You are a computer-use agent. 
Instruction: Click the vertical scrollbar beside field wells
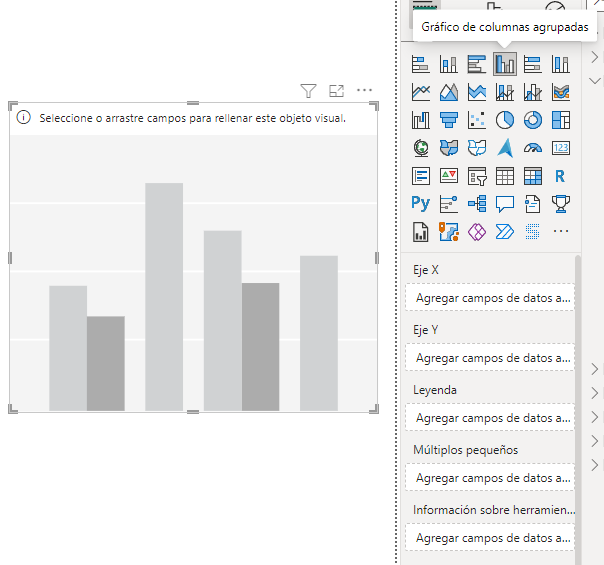[x=578, y=400]
